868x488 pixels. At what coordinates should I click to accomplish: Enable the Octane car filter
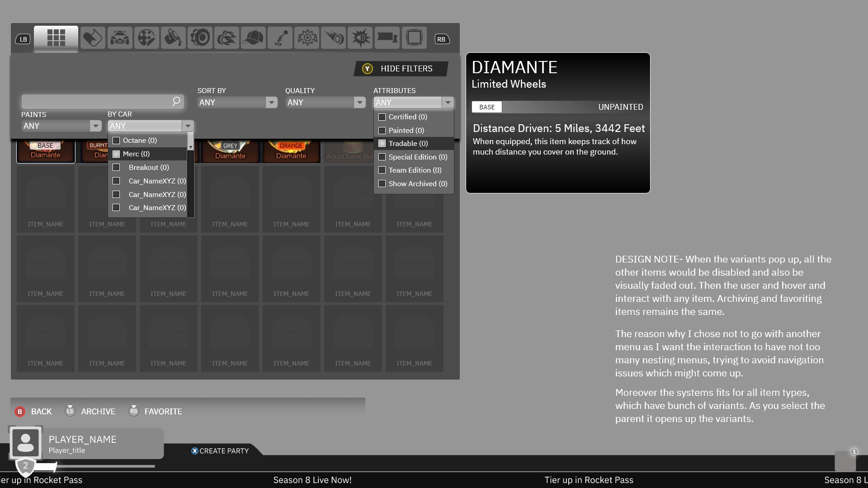[x=116, y=141]
